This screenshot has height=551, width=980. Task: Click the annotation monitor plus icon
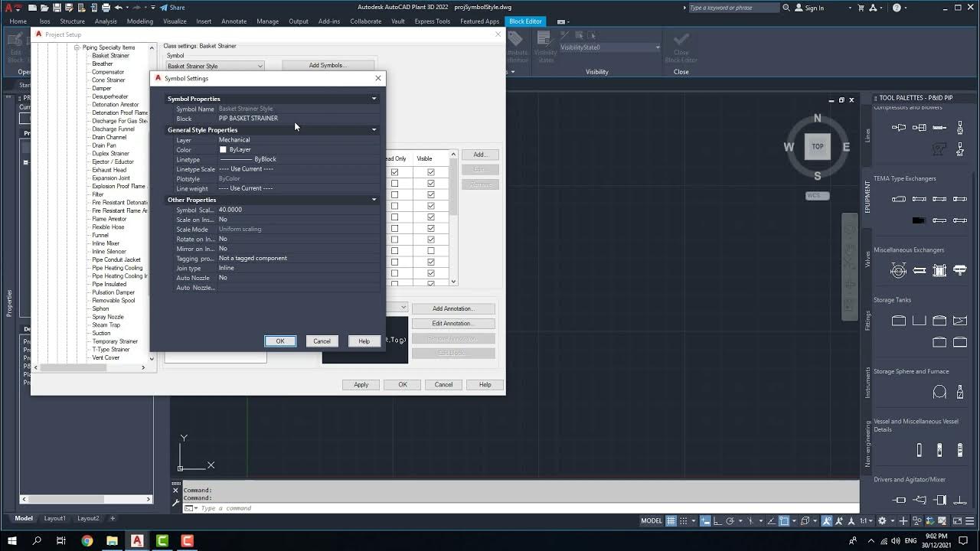click(903, 521)
